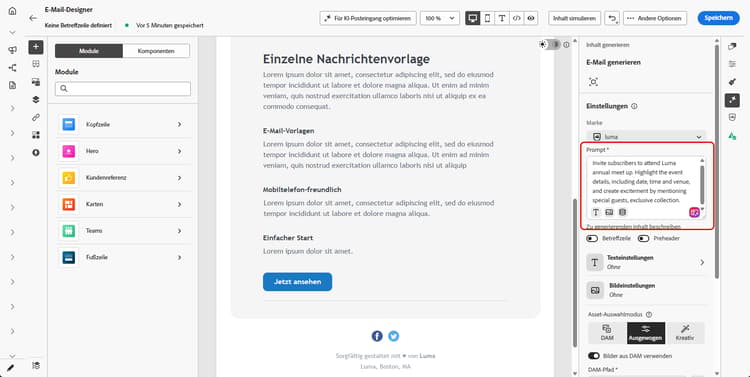The width and height of the screenshot is (750, 377).
Task: Click the info icon beside Einstellungen
Action: (634, 106)
